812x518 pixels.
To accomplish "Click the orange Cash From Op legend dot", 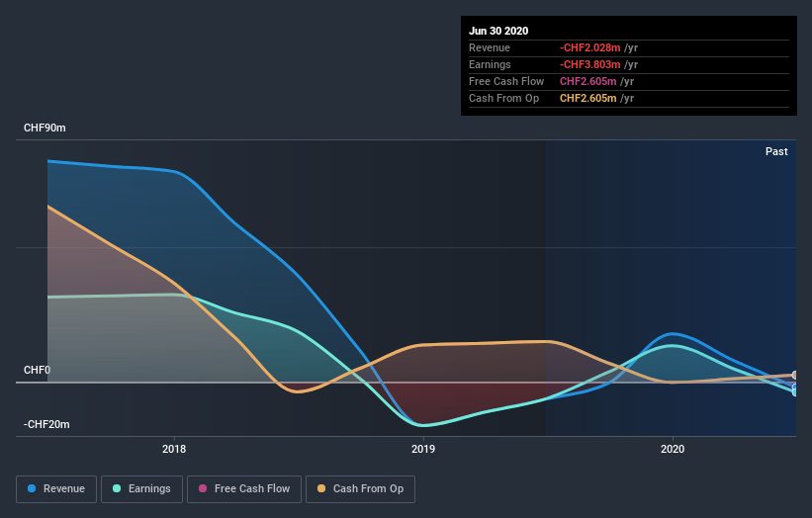I will coord(321,488).
